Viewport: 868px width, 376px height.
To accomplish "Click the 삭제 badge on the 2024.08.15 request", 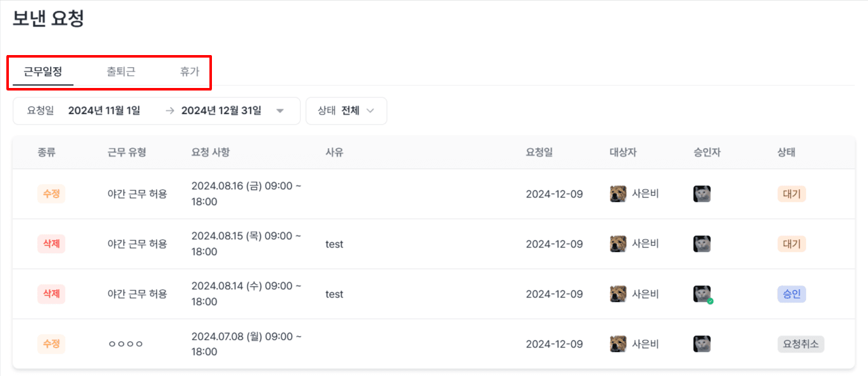I will 51,244.
